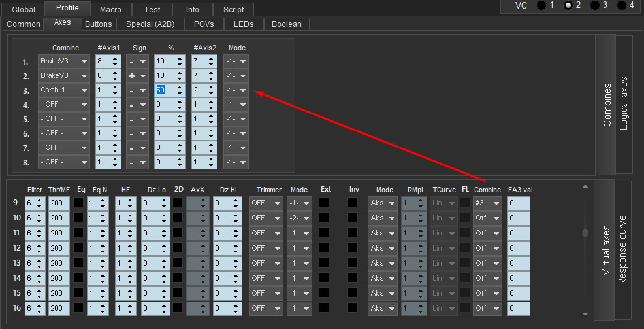Open the LEDs sub-tab
This screenshot has width=644, height=329.
pos(243,24)
